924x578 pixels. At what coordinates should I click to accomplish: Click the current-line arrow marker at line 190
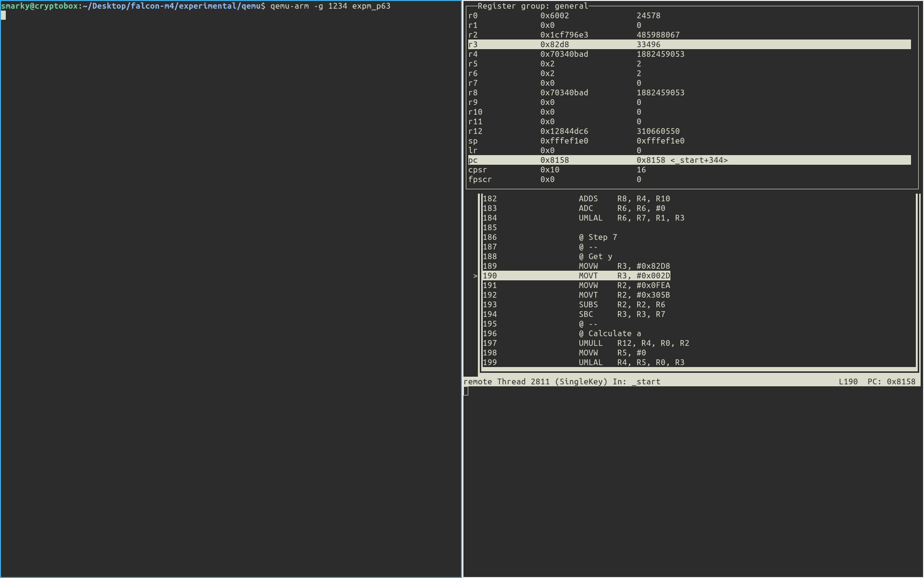tap(475, 276)
